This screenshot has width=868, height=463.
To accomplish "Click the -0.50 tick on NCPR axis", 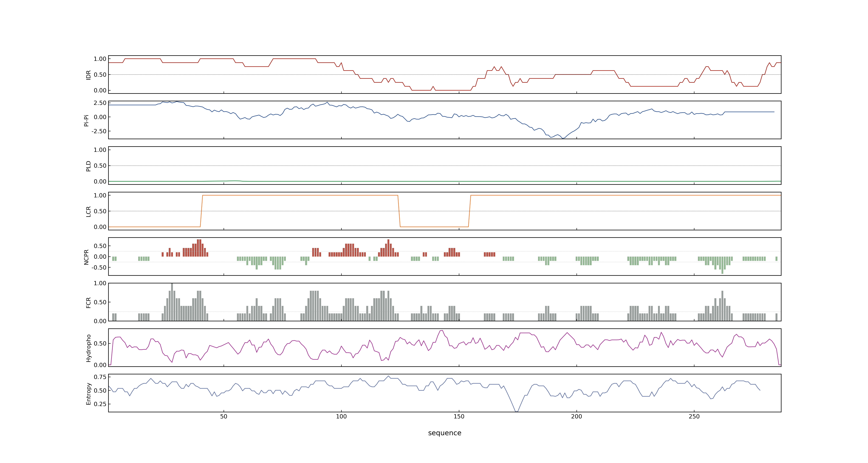I will [99, 268].
